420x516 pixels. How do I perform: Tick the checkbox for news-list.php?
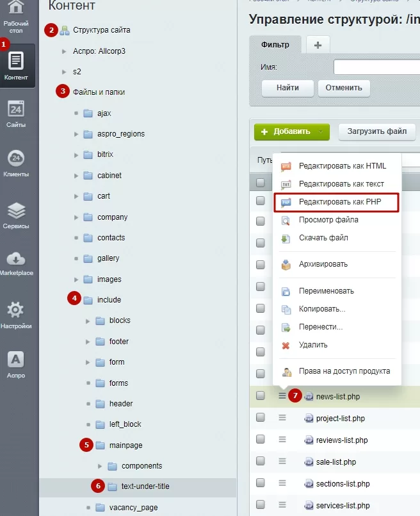click(x=261, y=395)
